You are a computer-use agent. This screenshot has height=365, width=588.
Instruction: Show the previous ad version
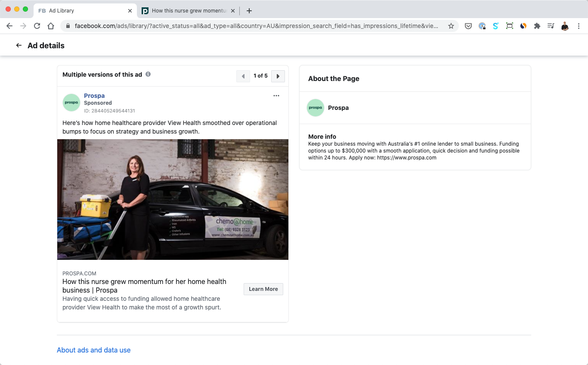[243, 76]
